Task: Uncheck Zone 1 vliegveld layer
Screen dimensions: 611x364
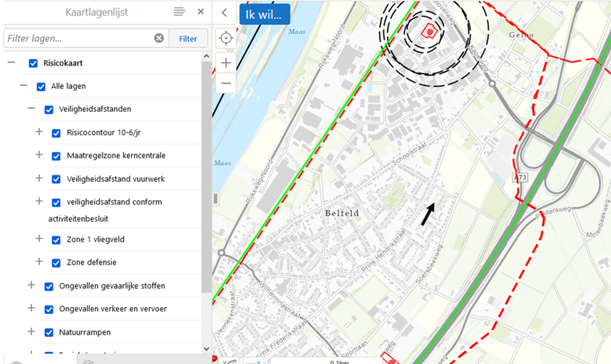Action: pyautogui.click(x=56, y=240)
